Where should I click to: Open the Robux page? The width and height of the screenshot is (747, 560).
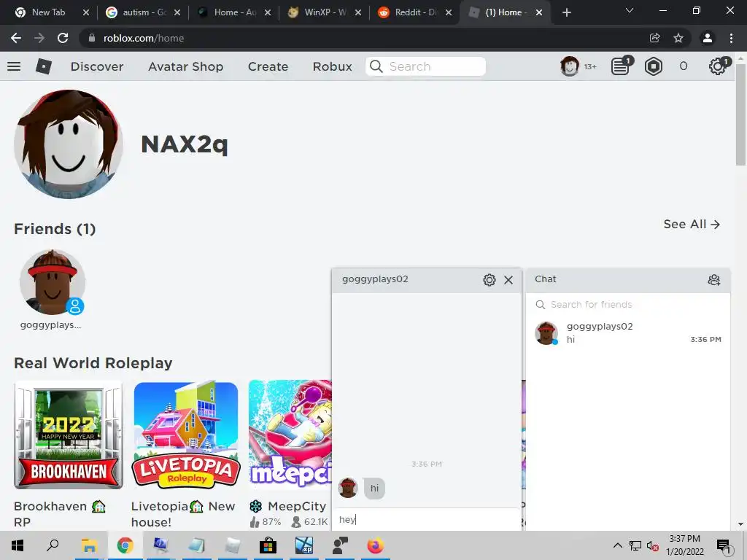coord(332,66)
